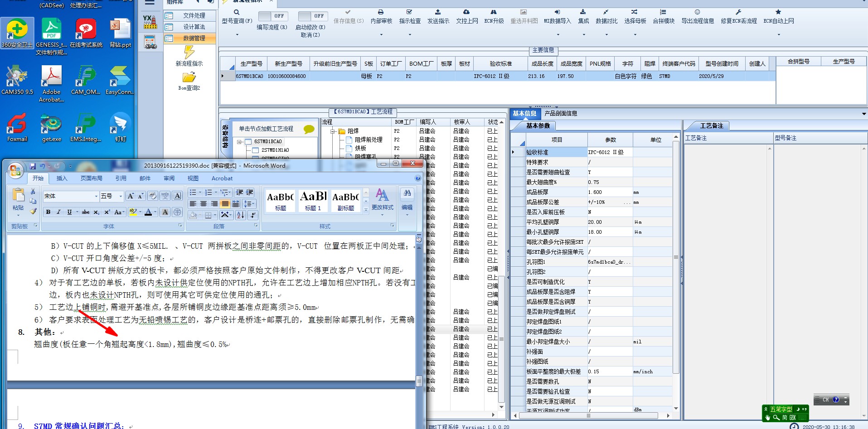Click Word subscript button

click(x=96, y=212)
